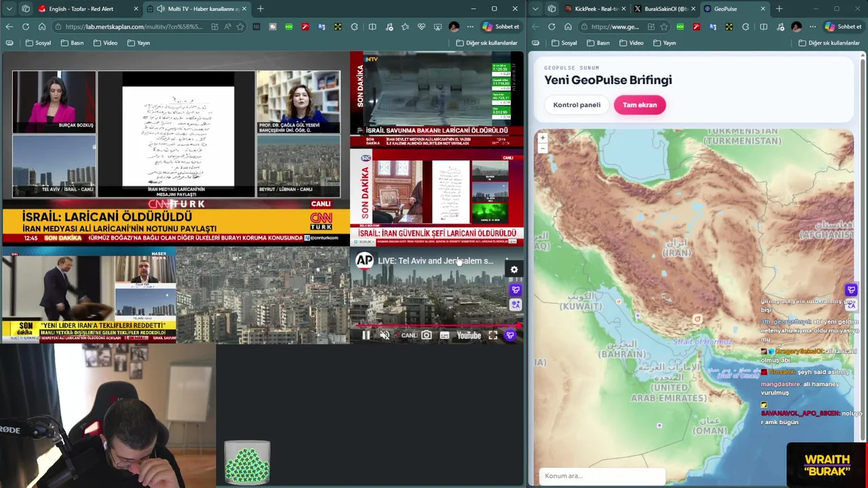Click the AP stream progress bar

(x=437, y=325)
